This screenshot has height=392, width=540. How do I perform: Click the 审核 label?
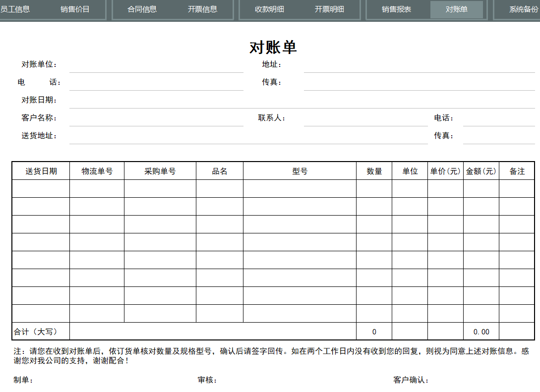click(207, 380)
